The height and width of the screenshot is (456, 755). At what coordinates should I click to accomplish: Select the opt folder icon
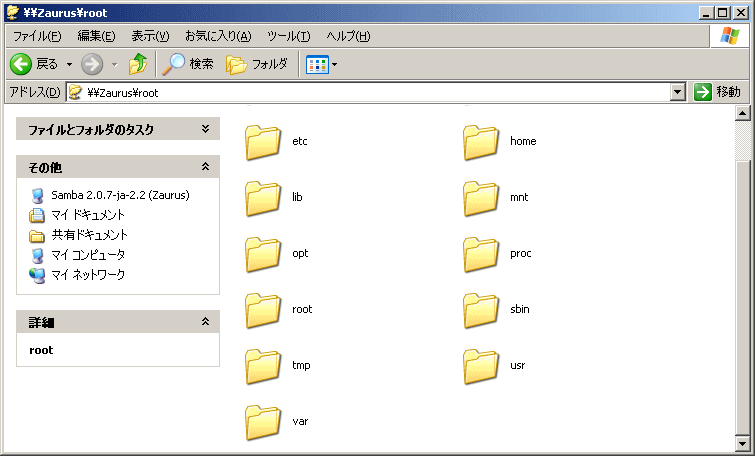pyautogui.click(x=263, y=254)
